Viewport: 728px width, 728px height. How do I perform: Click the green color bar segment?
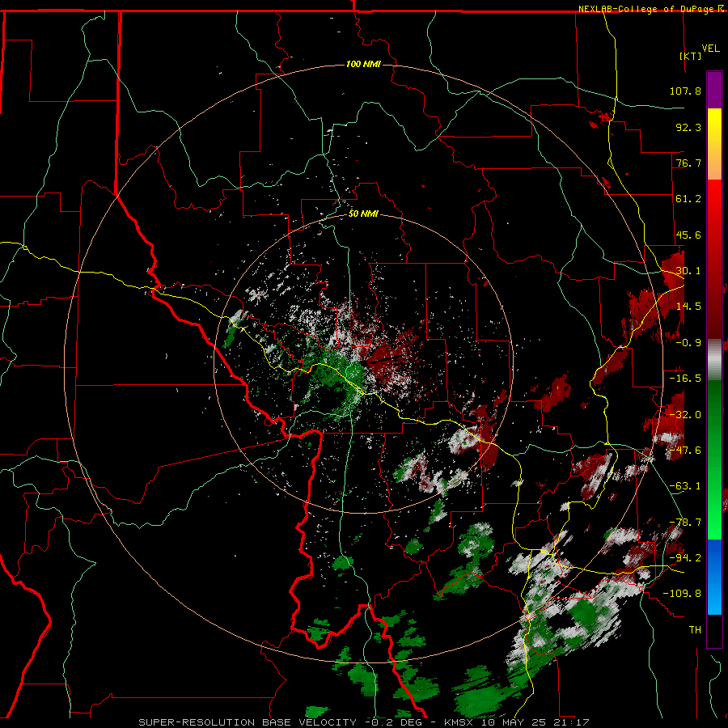pos(714,459)
